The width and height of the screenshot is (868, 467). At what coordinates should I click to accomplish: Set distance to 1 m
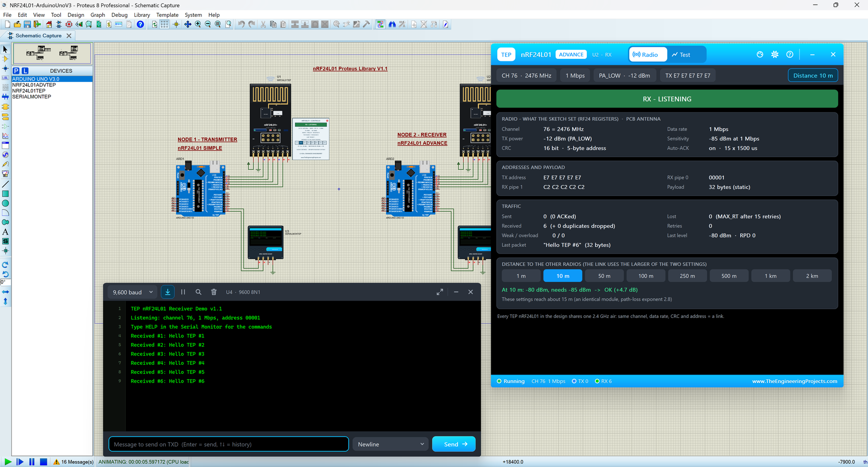pos(521,276)
